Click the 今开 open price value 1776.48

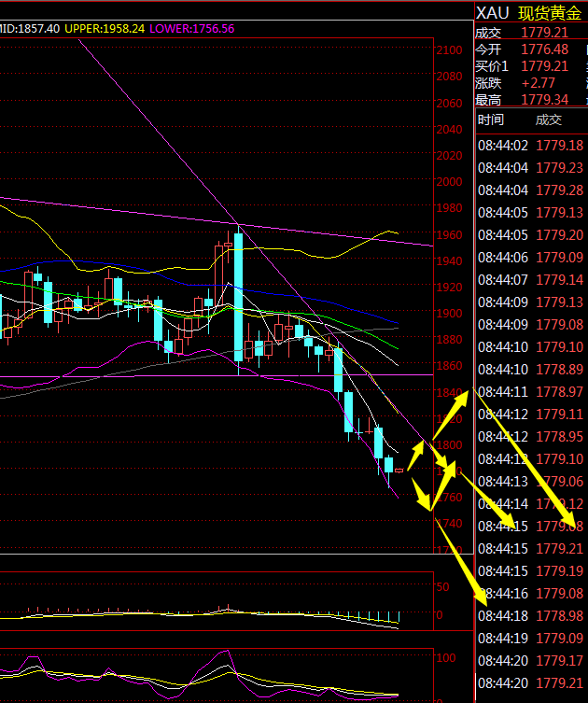(545, 49)
